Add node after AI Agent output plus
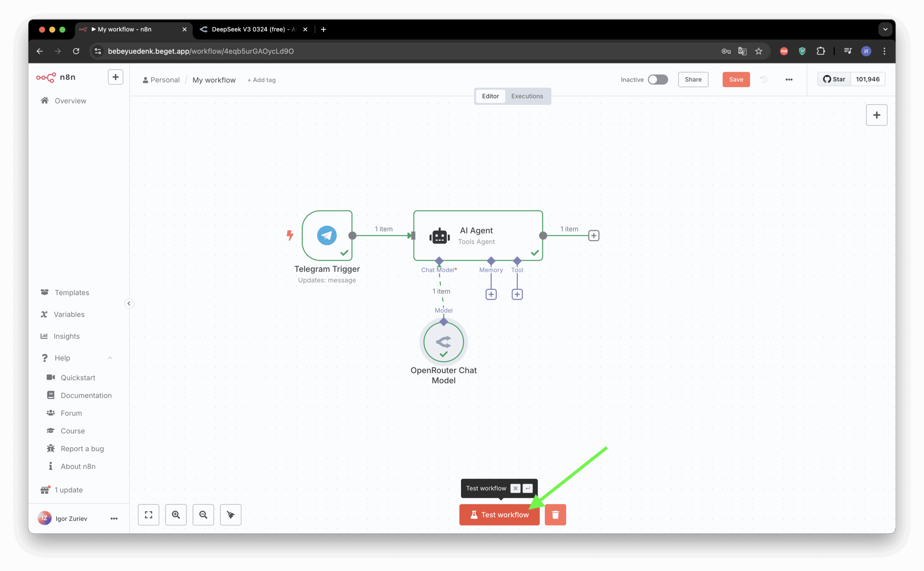The image size is (924, 571). [593, 236]
